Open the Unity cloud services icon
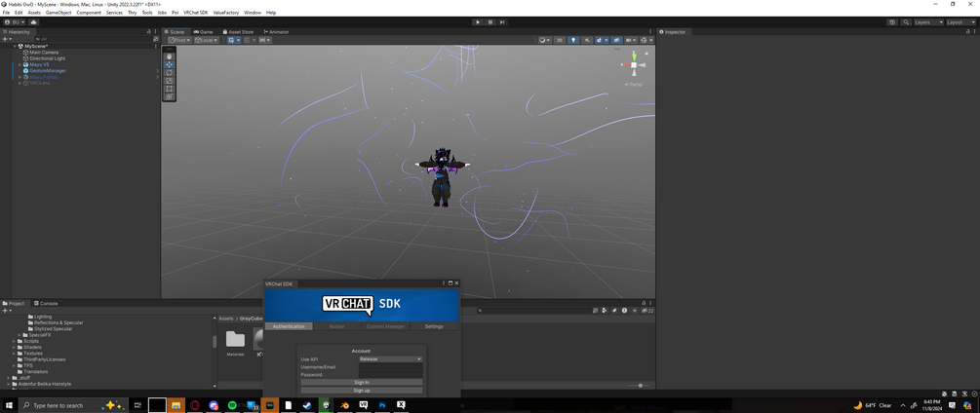Screen dimensions: 980x413 (x=34, y=22)
